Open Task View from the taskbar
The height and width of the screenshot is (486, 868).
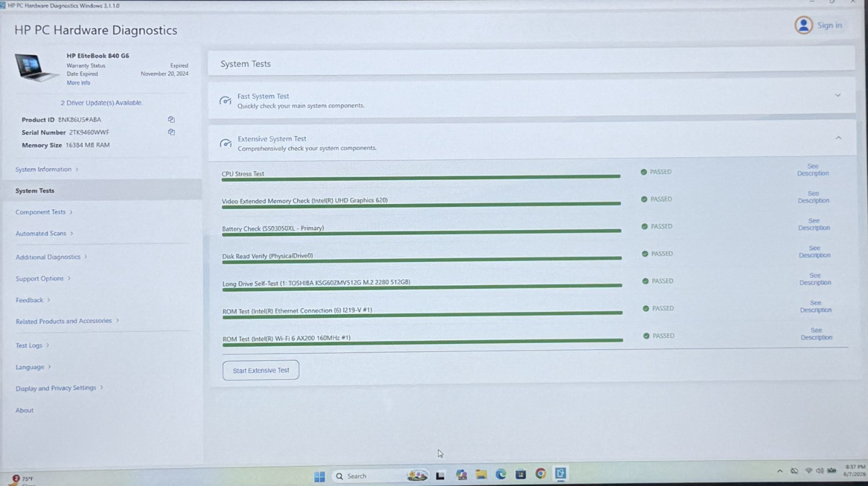coord(440,476)
